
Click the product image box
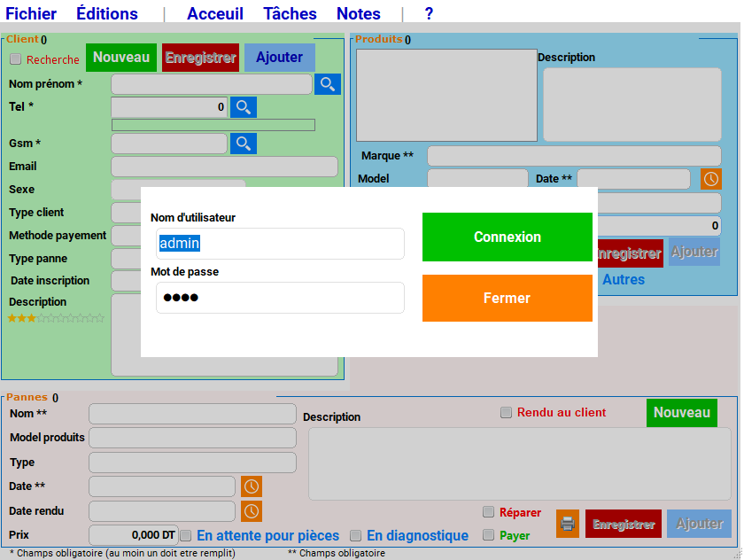tap(446, 95)
